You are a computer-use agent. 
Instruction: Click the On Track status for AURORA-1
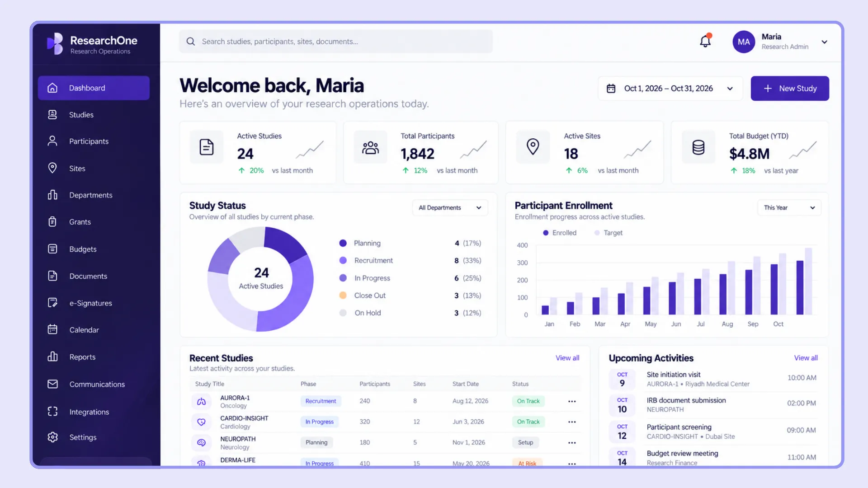528,401
